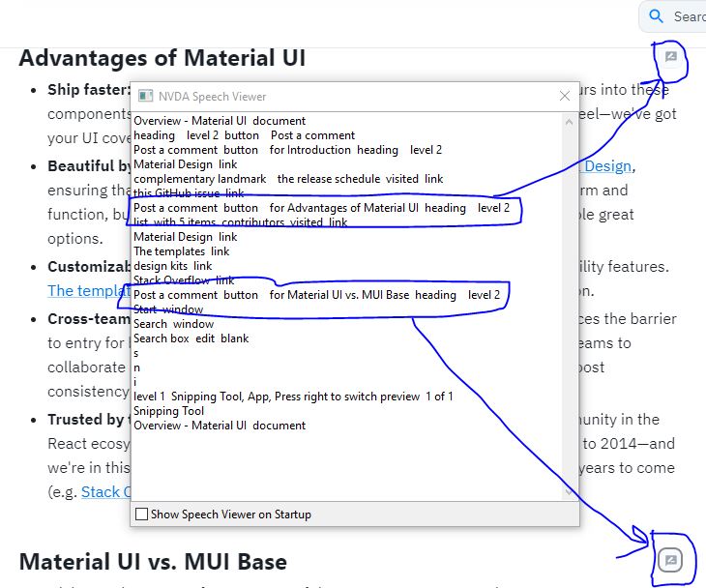The image size is (706, 588).
Task: Click the NVDA Speech Viewer title text
Action: (212, 97)
